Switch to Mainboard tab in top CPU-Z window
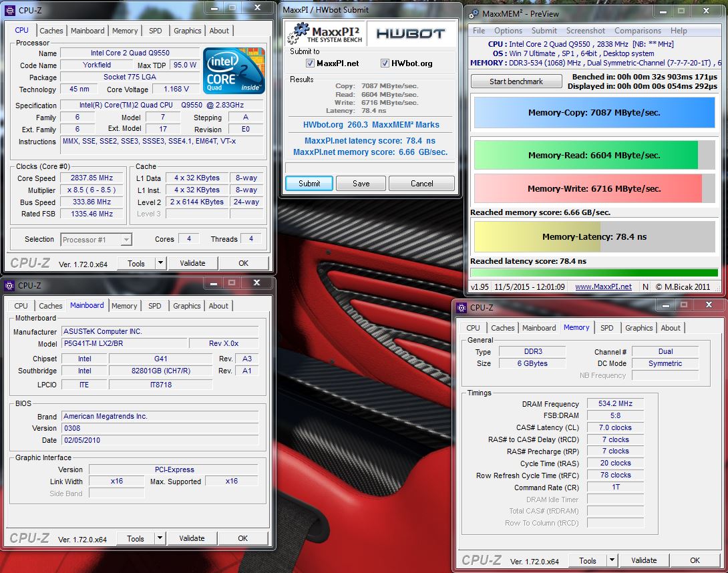The image size is (728, 573). coord(87,31)
